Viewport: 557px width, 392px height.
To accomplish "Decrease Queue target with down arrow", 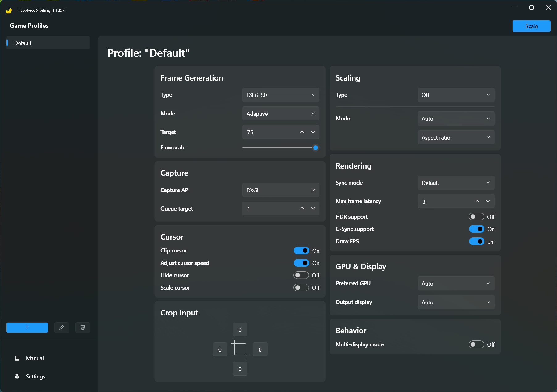I will click(x=313, y=209).
